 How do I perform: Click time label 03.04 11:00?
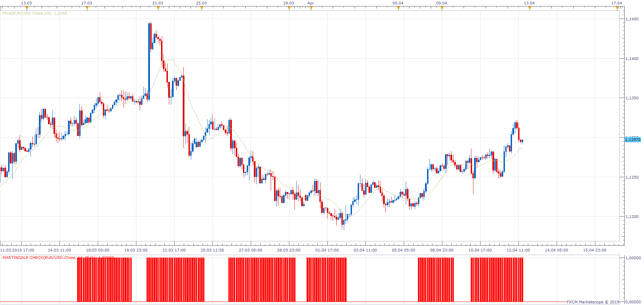point(365,250)
